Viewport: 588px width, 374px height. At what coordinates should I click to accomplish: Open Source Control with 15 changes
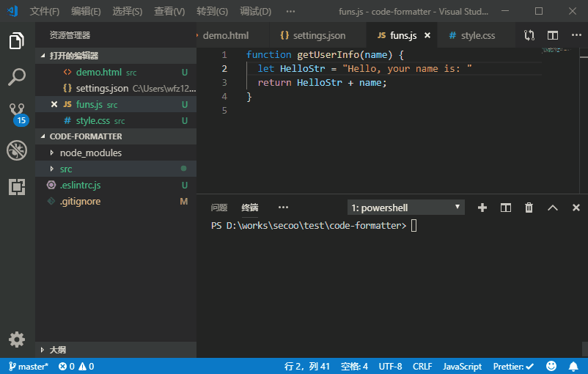18,114
